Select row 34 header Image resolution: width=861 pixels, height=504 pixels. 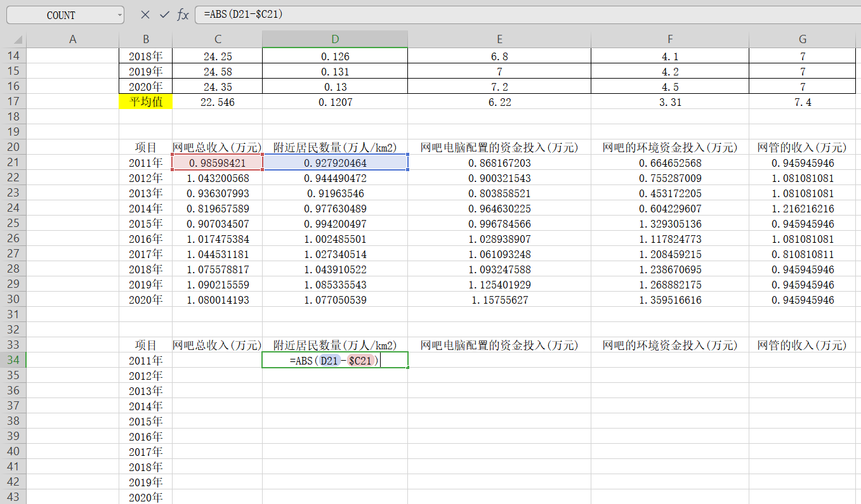13,360
